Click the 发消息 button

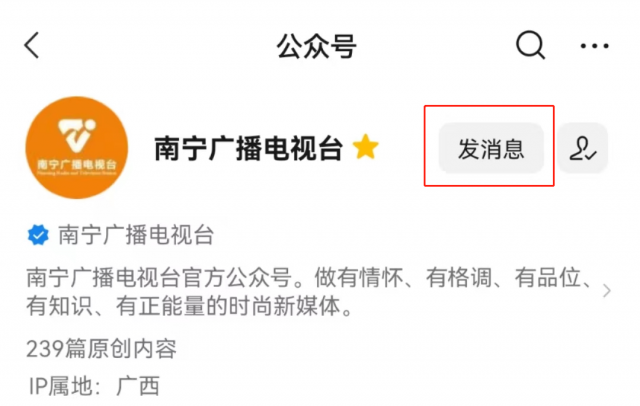491,148
